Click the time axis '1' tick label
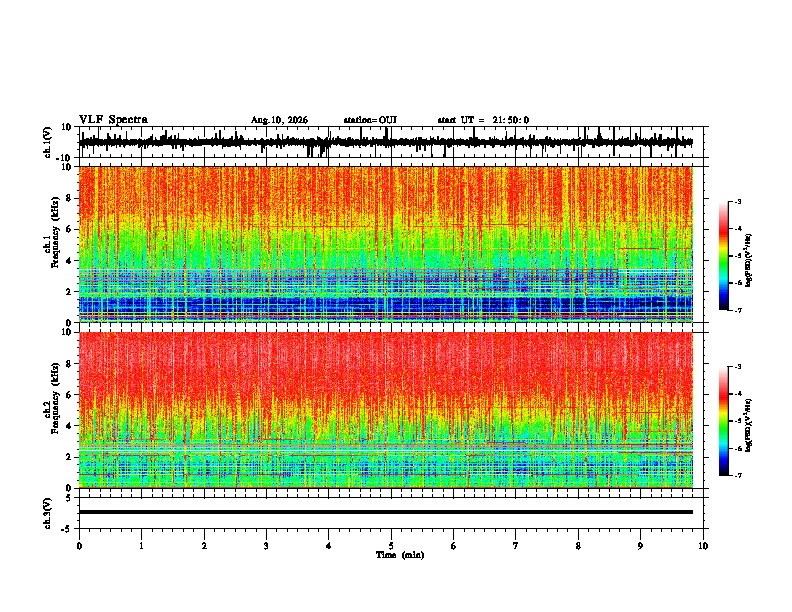The image size is (792, 612). 142,546
